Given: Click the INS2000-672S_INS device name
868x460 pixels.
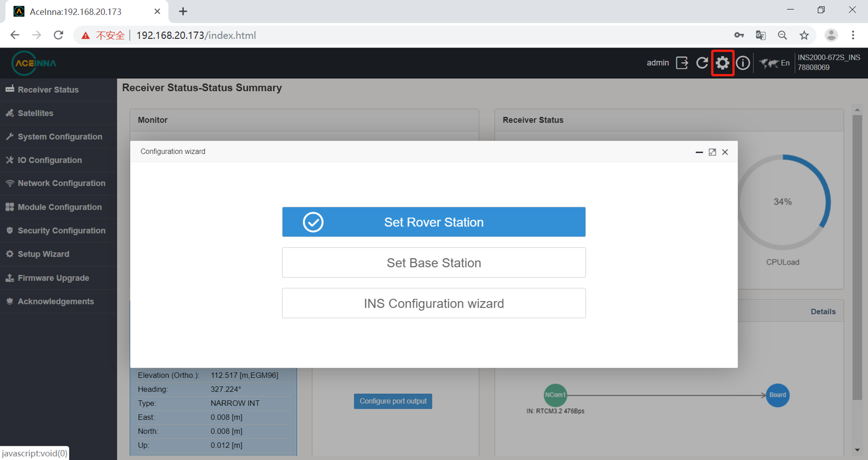Looking at the screenshot, I should click(x=829, y=58).
